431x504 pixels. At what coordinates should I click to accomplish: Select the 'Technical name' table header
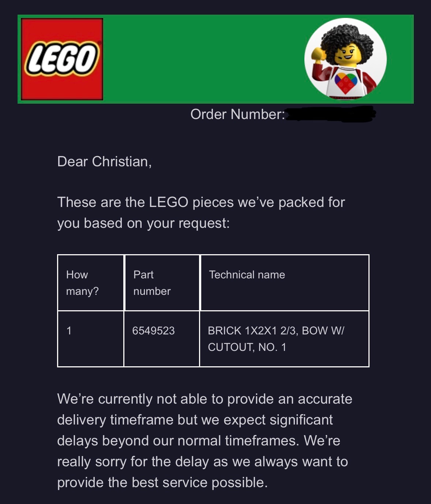coord(247,275)
